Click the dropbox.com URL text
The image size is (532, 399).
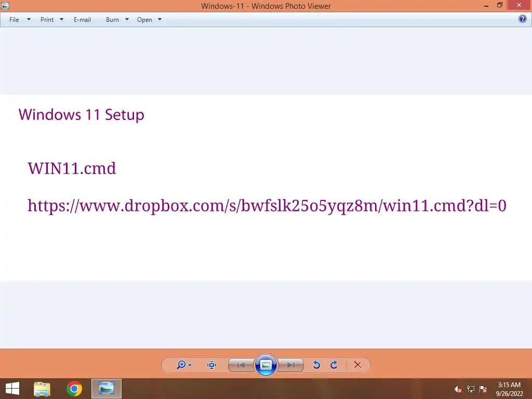[267, 206]
